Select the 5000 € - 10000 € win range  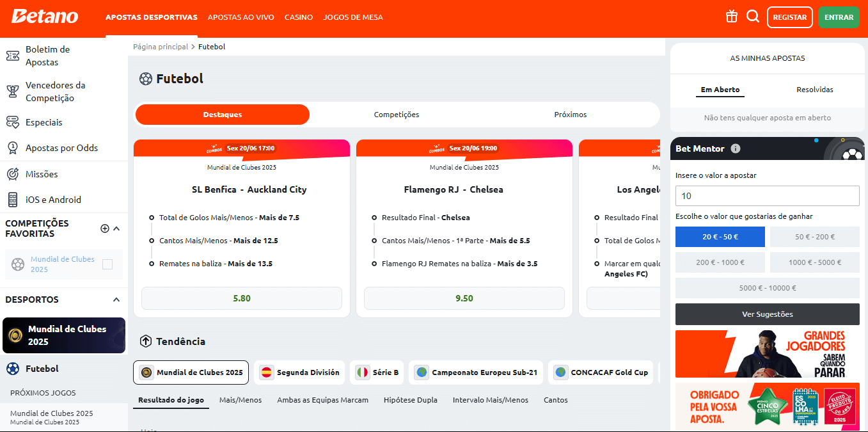pos(768,288)
